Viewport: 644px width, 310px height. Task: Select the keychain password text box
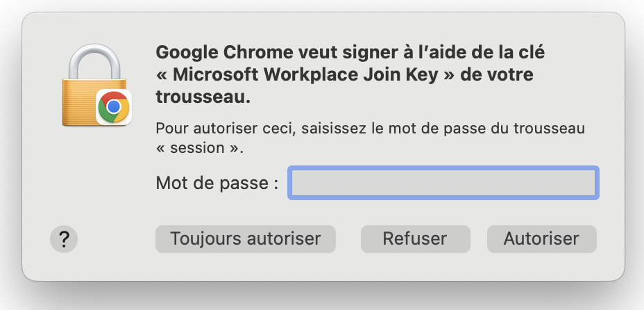pyautogui.click(x=443, y=183)
